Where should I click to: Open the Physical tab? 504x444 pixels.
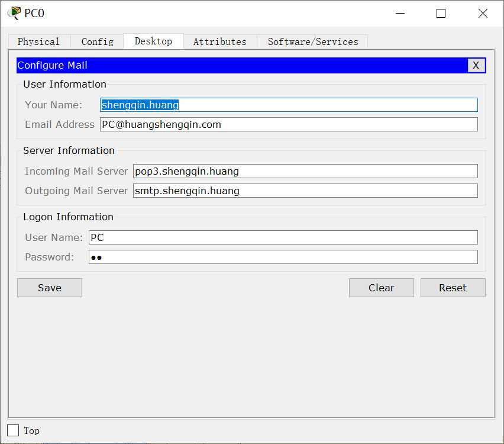click(39, 41)
